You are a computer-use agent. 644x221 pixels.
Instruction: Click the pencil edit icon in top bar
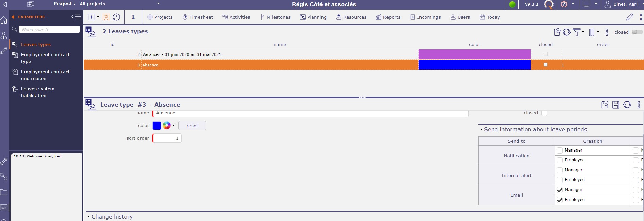[629, 17]
